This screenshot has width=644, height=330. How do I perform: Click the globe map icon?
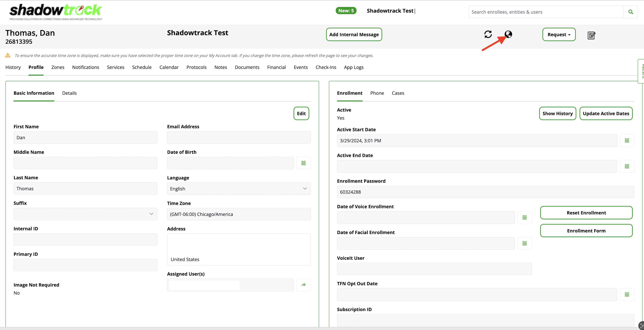point(508,34)
